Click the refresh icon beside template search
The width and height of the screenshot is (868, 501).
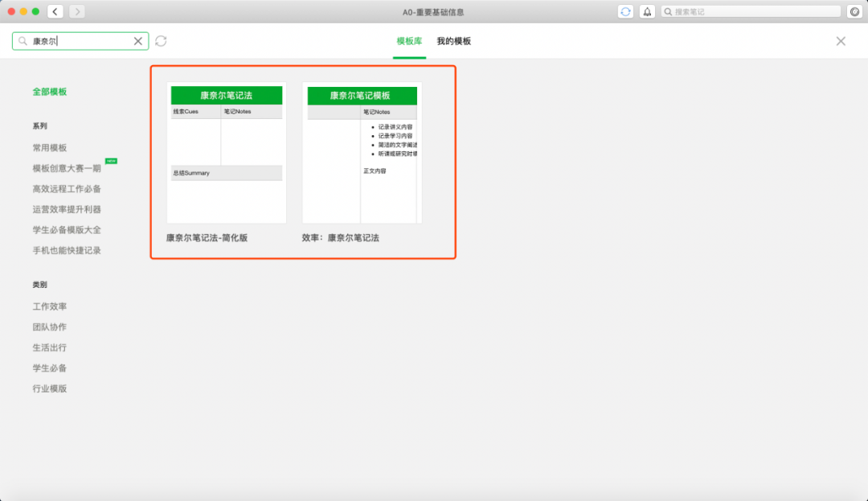click(161, 41)
